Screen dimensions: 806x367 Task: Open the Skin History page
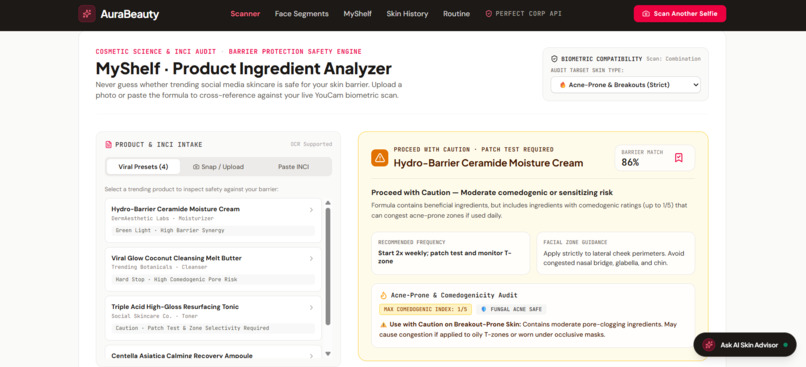click(407, 14)
